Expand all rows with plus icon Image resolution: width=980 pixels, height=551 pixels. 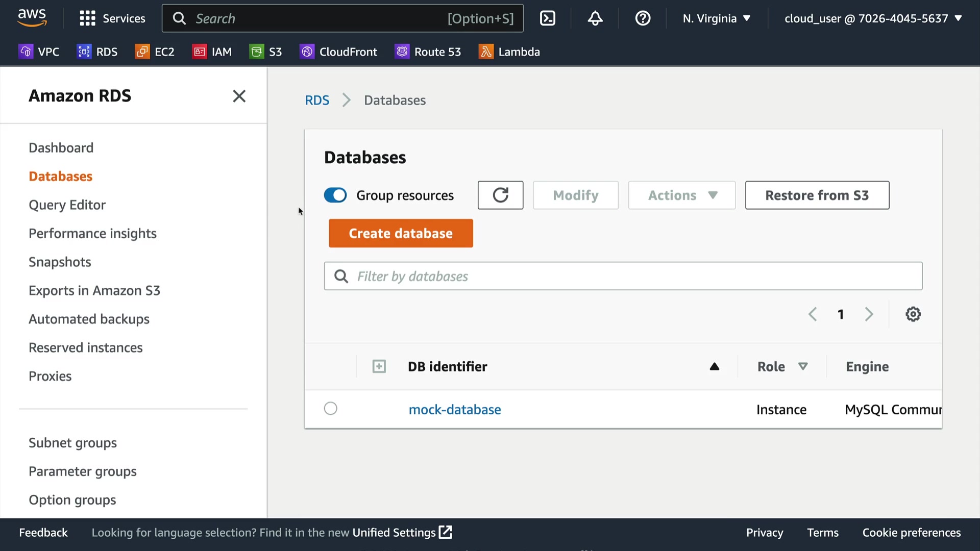pyautogui.click(x=379, y=366)
